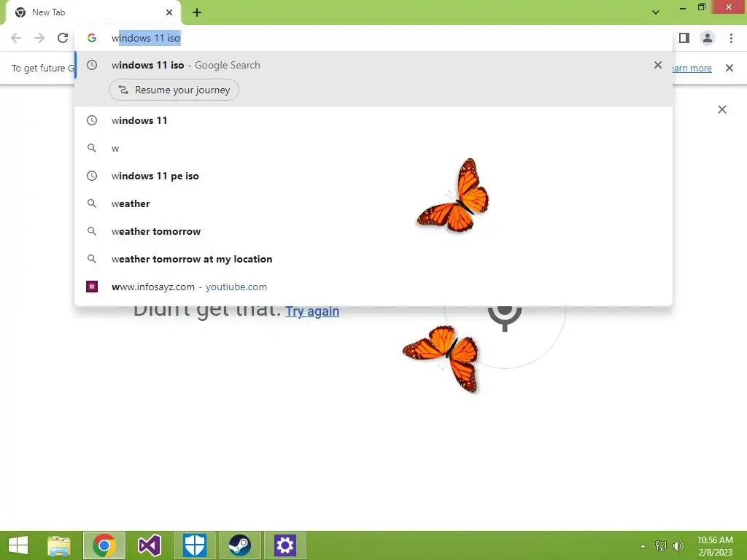Image resolution: width=747 pixels, height=560 pixels.
Task: Click the browser back arrow
Action: click(16, 38)
